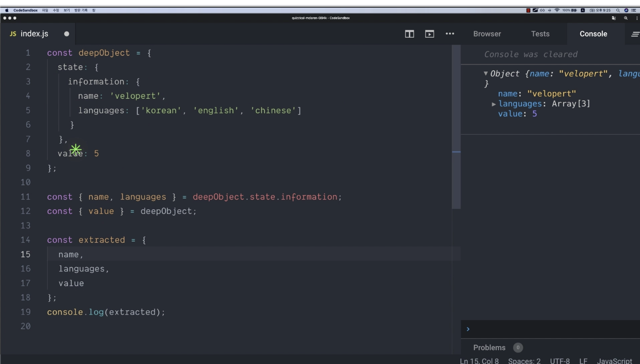Collapse the logged Object in console
Screen dimensions: 640x364
(x=486, y=73)
